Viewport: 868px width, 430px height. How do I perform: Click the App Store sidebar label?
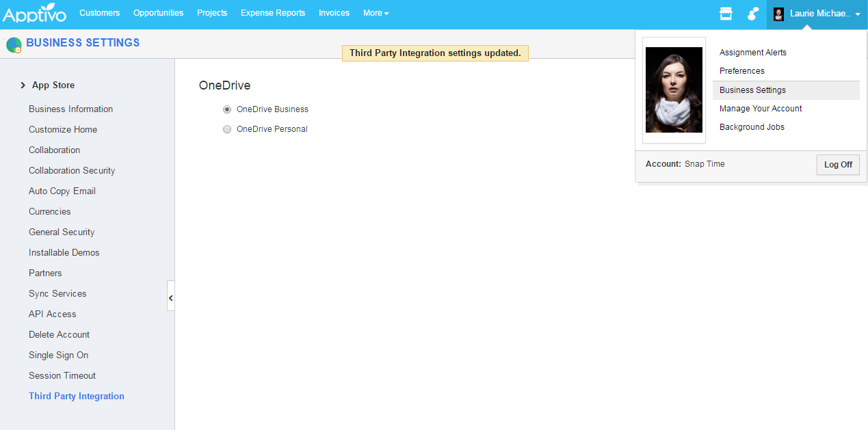(53, 85)
